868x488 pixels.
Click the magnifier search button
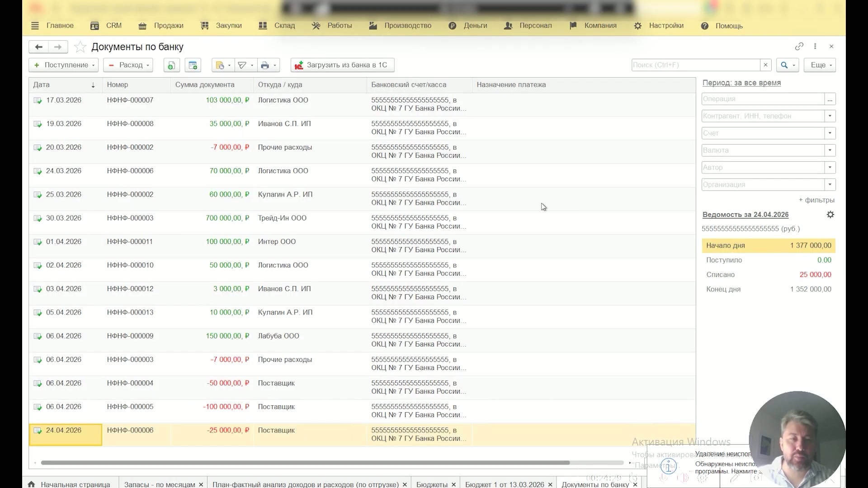click(x=788, y=65)
